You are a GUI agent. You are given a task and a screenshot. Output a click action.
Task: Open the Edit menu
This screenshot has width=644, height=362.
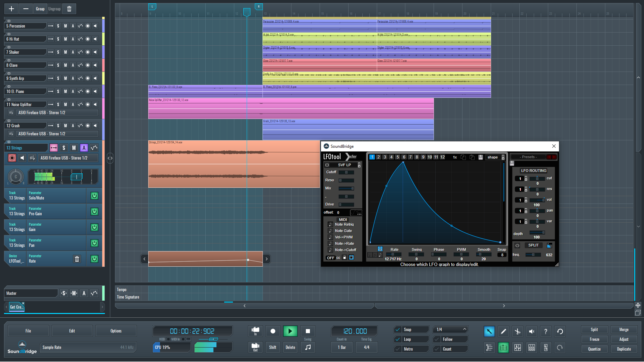pos(72,331)
